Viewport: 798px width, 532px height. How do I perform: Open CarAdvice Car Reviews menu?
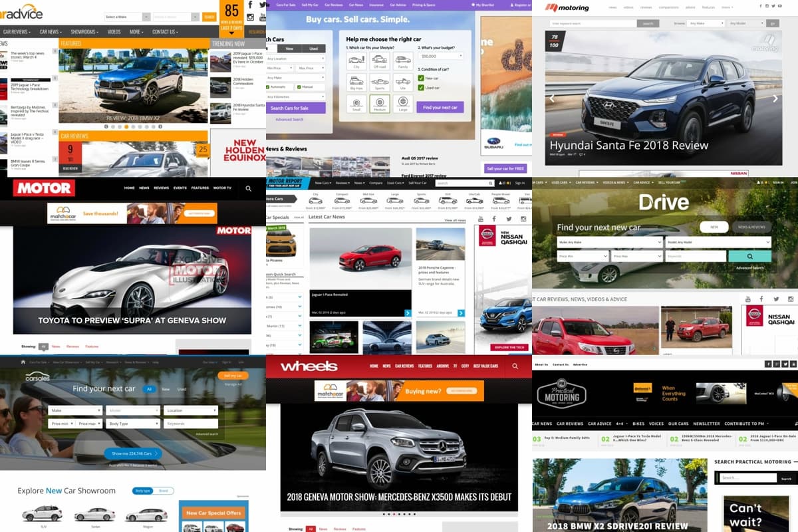coord(17,32)
